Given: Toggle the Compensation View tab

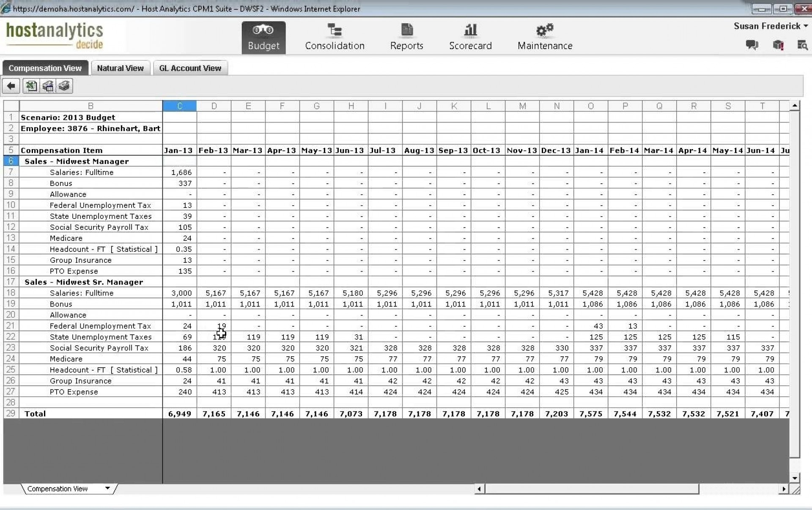Looking at the screenshot, I should [x=45, y=68].
